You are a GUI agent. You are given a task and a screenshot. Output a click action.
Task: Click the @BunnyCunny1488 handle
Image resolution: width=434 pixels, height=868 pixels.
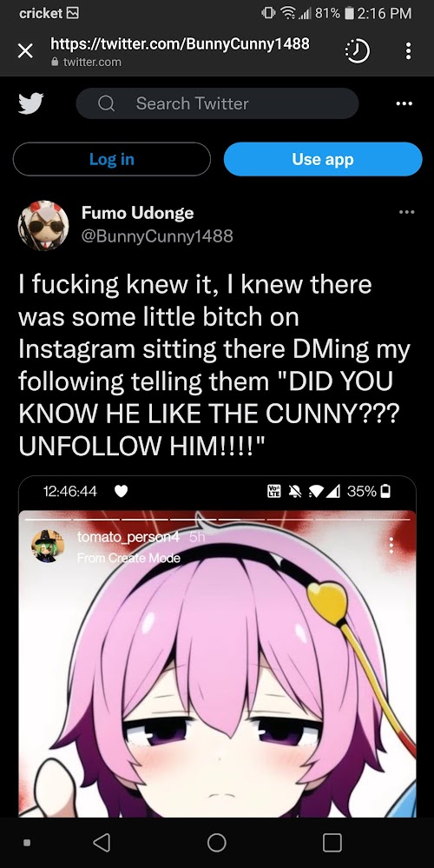[157, 236]
